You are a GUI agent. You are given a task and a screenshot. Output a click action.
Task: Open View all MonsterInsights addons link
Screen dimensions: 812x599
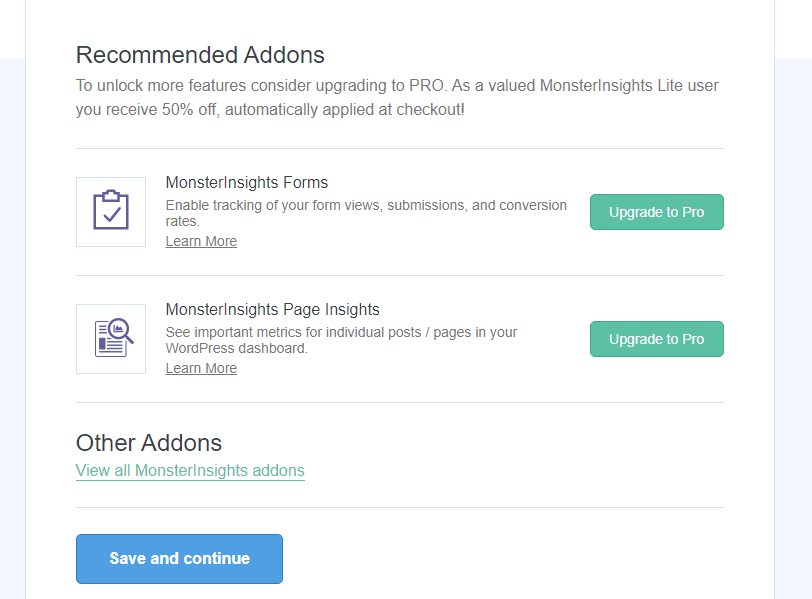pos(190,470)
